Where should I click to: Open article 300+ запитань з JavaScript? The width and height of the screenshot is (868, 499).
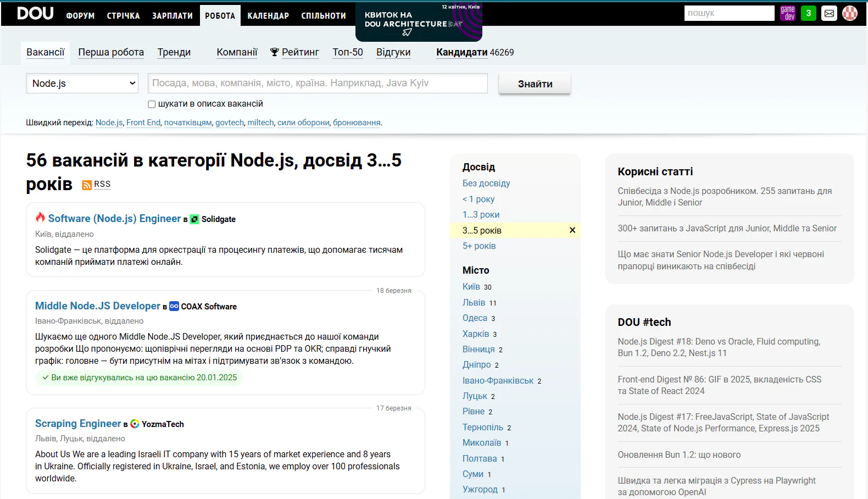pyautogui.click(x=727, y=229)
